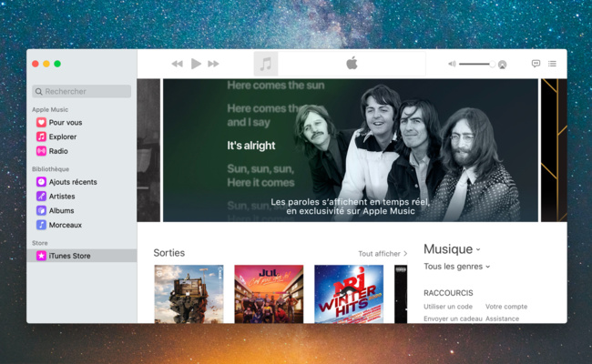Image resolution: width=592 pixels, height=364 pixels.
Task: Open the floating house album cover
Action: (x=189, y=294)
